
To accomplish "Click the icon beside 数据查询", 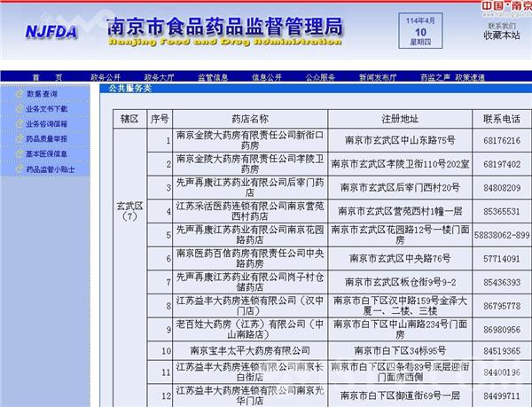I will tap(18, 94).
